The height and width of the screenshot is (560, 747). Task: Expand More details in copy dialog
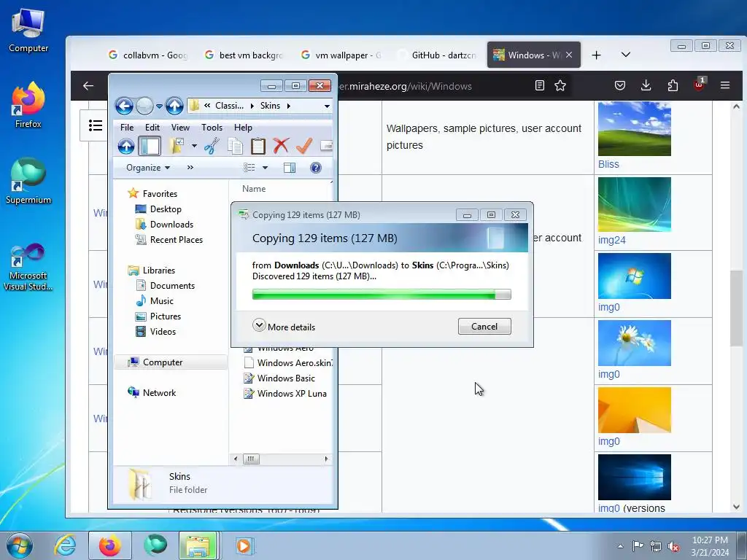point(284,326)
